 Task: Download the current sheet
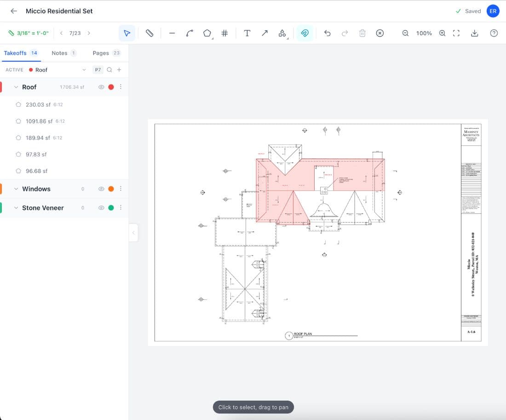474,33
